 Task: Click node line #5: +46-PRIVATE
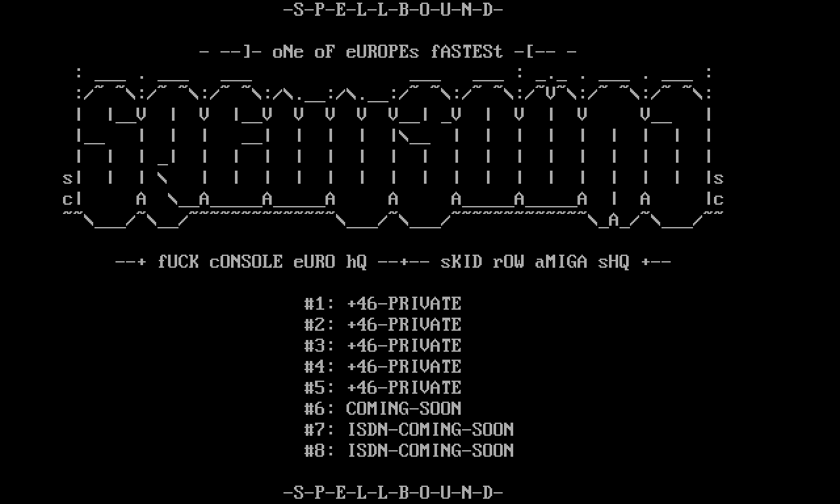(x=383, y=388)
